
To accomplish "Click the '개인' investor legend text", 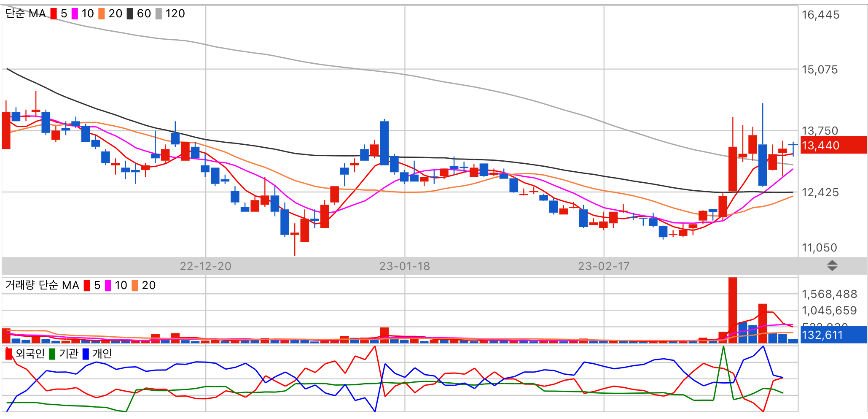I will point(102,354).
